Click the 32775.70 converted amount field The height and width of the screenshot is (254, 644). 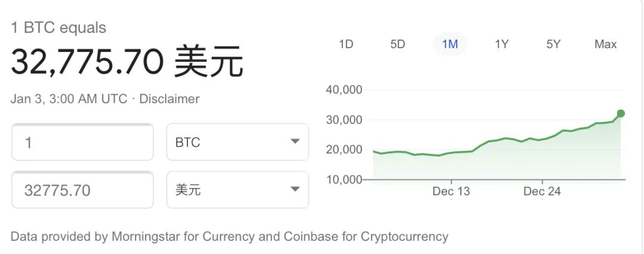point(82,190)
